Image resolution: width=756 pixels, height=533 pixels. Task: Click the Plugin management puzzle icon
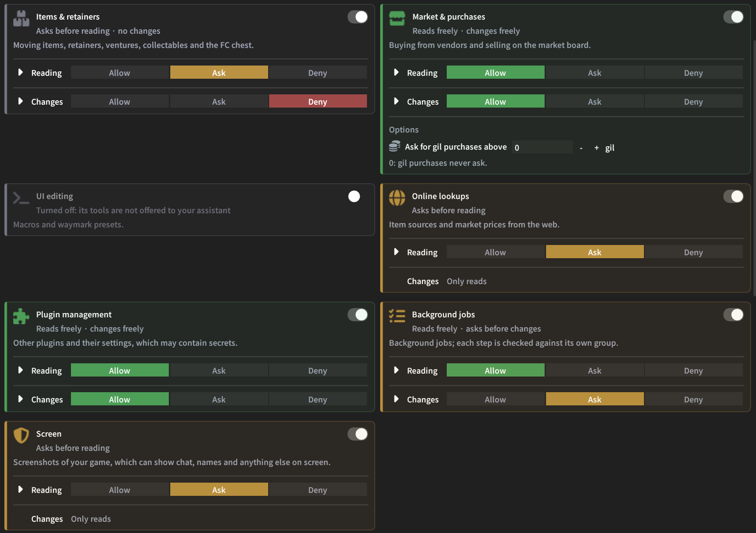tap(21, 316)
